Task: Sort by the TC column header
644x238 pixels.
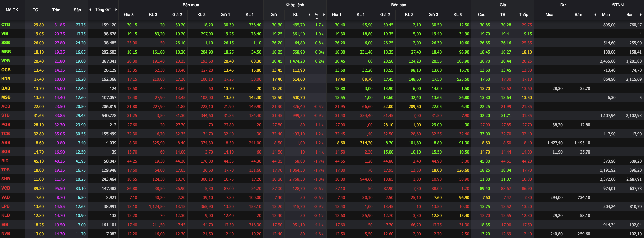Action: [35, 10]
